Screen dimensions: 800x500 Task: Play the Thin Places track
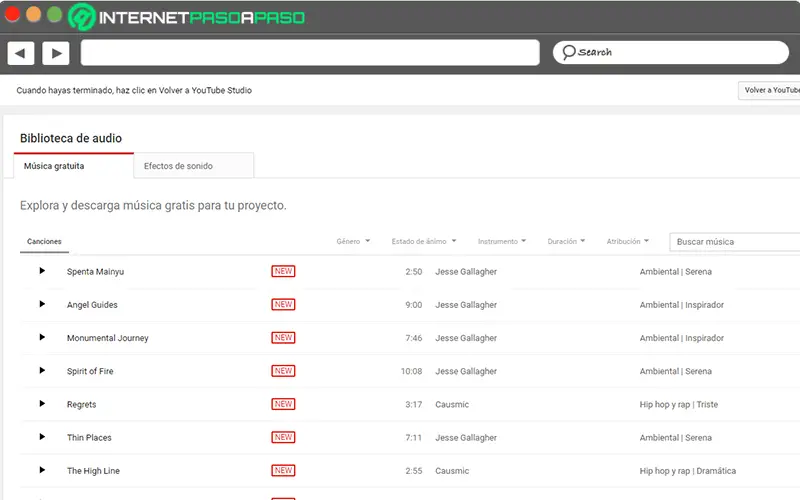pos(42,437)
